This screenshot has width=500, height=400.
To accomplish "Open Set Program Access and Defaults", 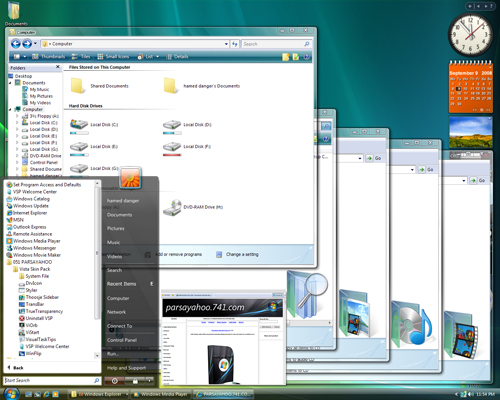I will click(x=44, y=185).
